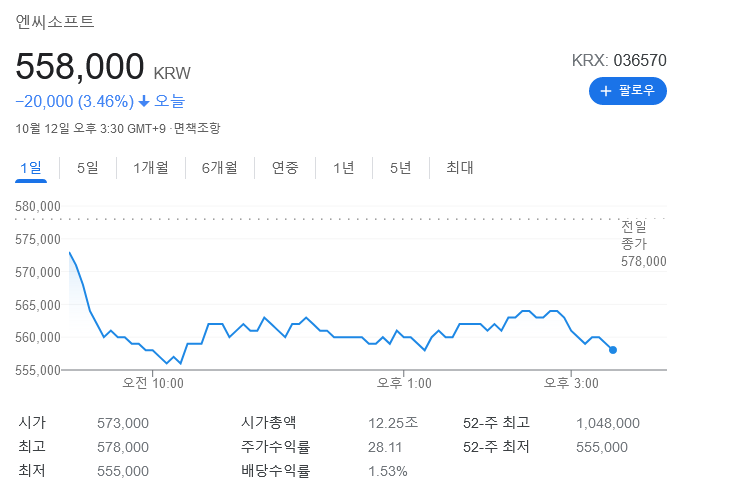Show the 6개월 chart range
This screenshot has width=732, height=502.
pos(219,168)
